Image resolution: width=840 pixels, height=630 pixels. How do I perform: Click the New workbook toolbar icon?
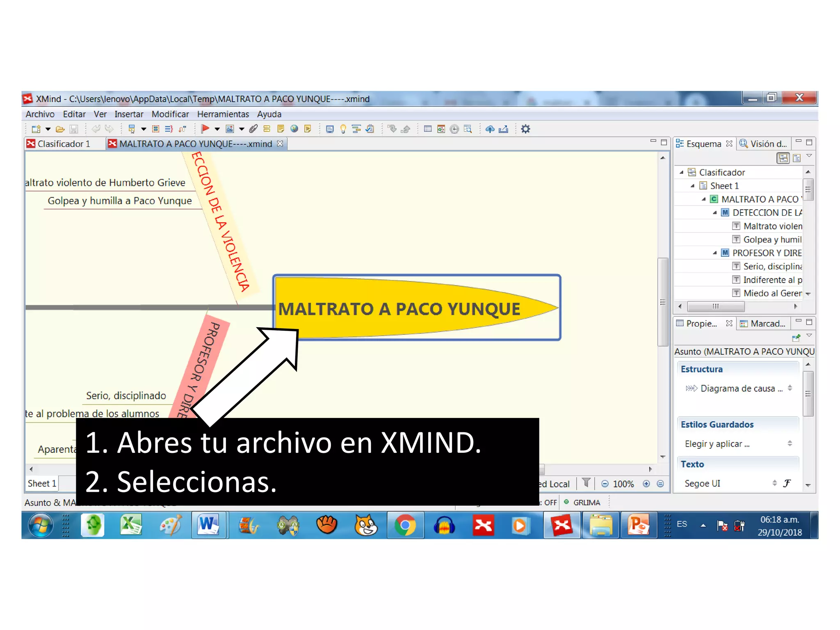(x=36, y=129)
